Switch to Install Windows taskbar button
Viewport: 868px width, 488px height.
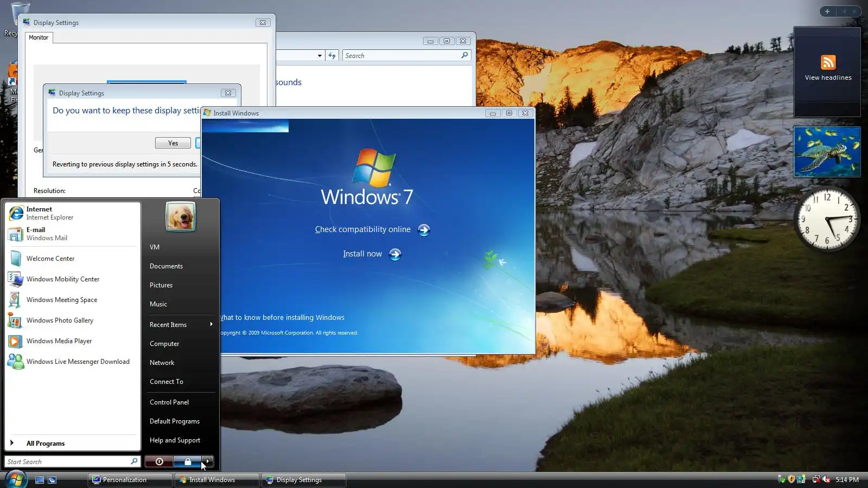[x=216, y=480]
